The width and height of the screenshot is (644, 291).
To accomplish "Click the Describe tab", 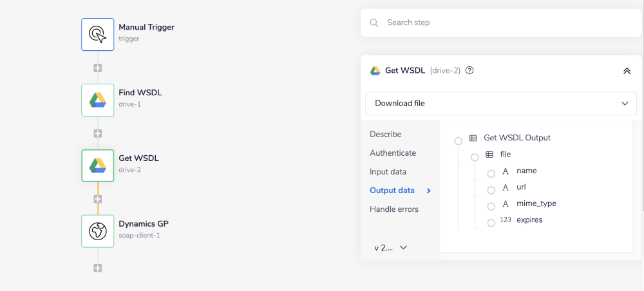I will pyautogui.click(x=385, y=135).
